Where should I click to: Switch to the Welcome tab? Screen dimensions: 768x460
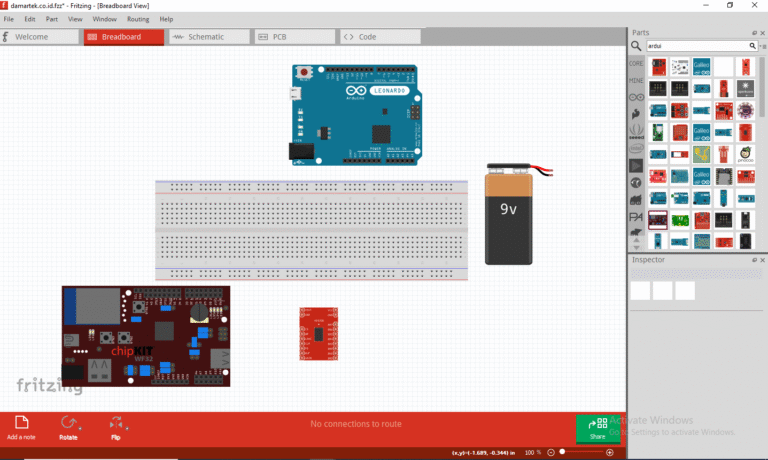click(x=40, y=37)
